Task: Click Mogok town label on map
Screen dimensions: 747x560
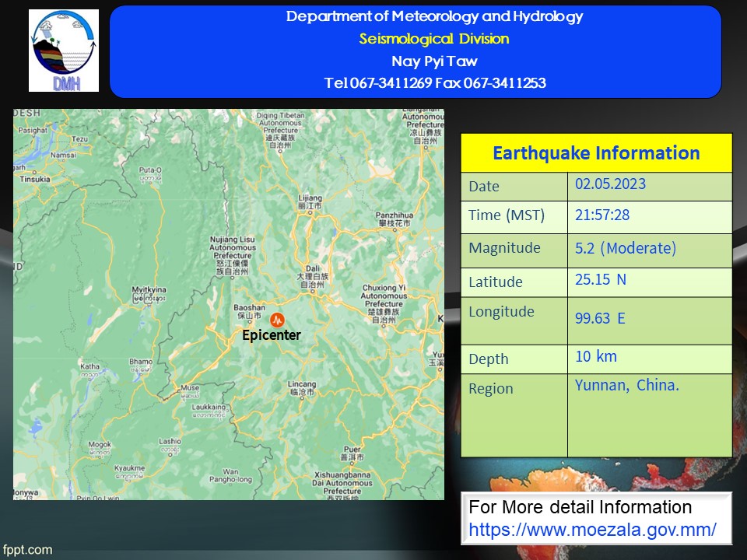Action: click(100, 448)
